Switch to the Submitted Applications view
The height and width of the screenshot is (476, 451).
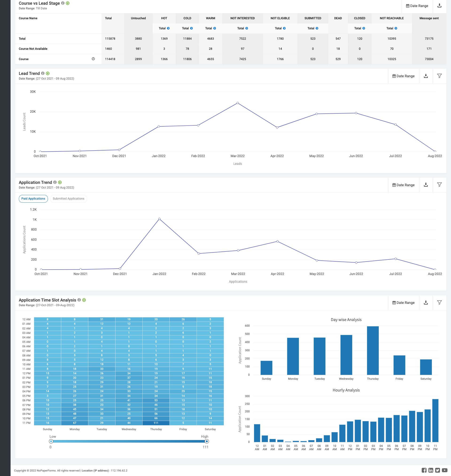(69, 198)
